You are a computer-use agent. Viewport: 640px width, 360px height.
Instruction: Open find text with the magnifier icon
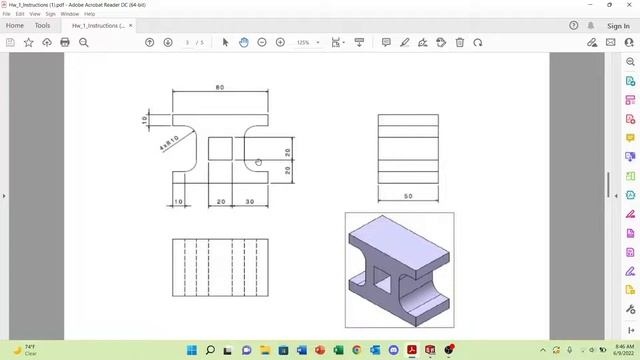[84, 42]
